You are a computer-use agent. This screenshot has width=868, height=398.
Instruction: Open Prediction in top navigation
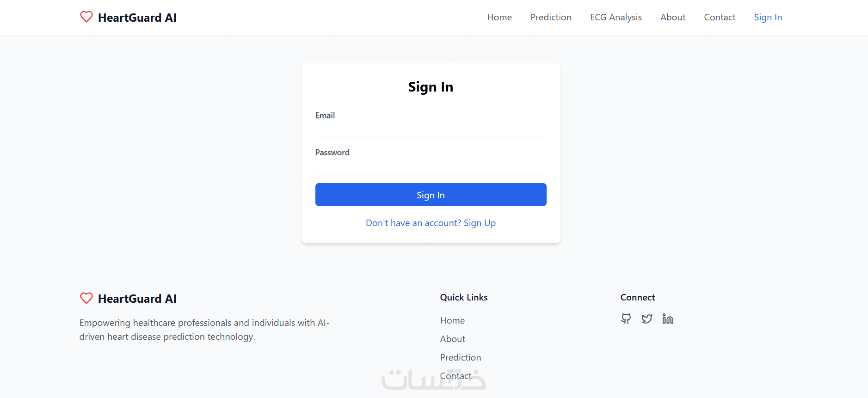click(550, 18)
